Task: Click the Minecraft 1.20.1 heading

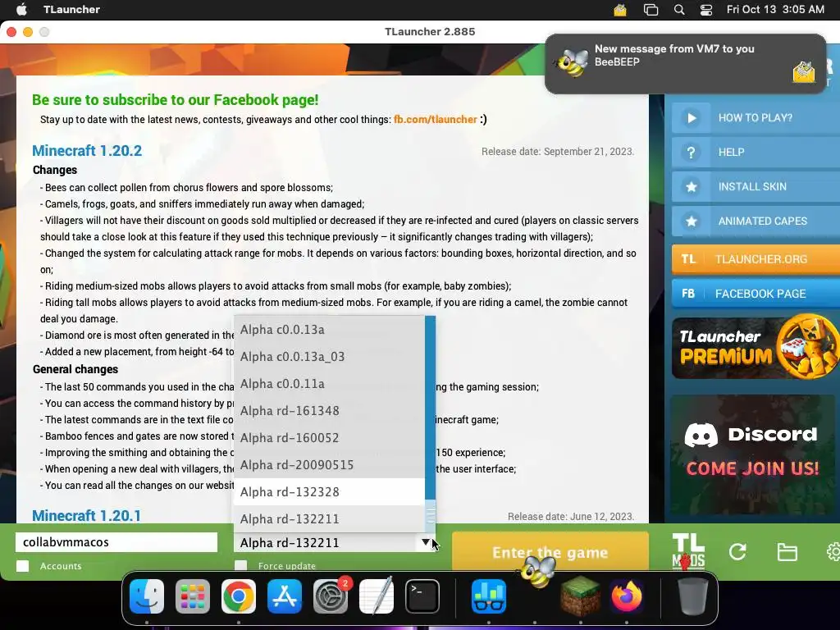Action: pos(86,515)
